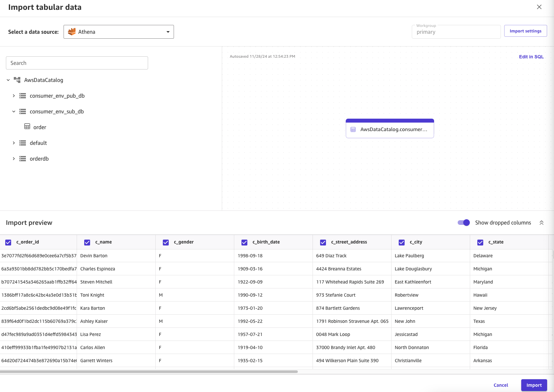Viewport: 554px width, 392px height.
Task: Collapse the Import preview panel
Action: 542,223
